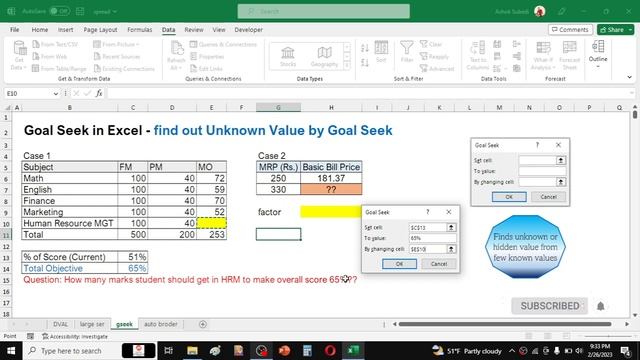Click OK in the filled Goal Seek dialog
The image size is (640, 360).
[x=399, y=264]
